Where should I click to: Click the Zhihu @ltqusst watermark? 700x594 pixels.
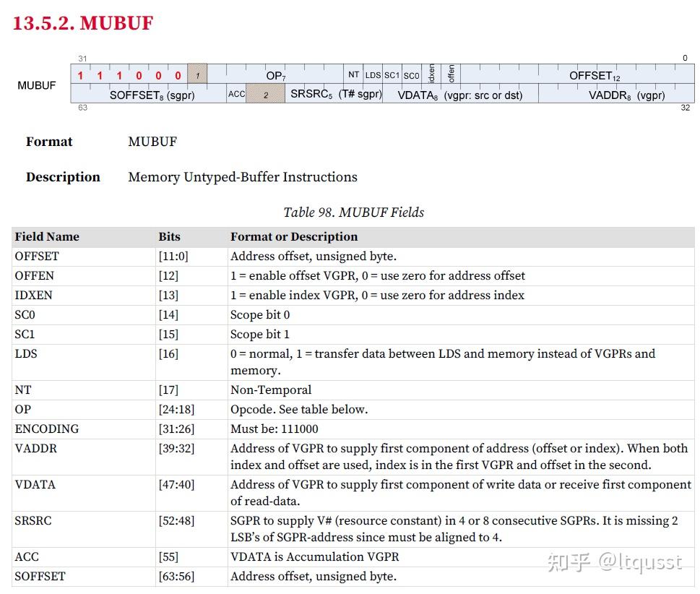(x=615, y=561)
